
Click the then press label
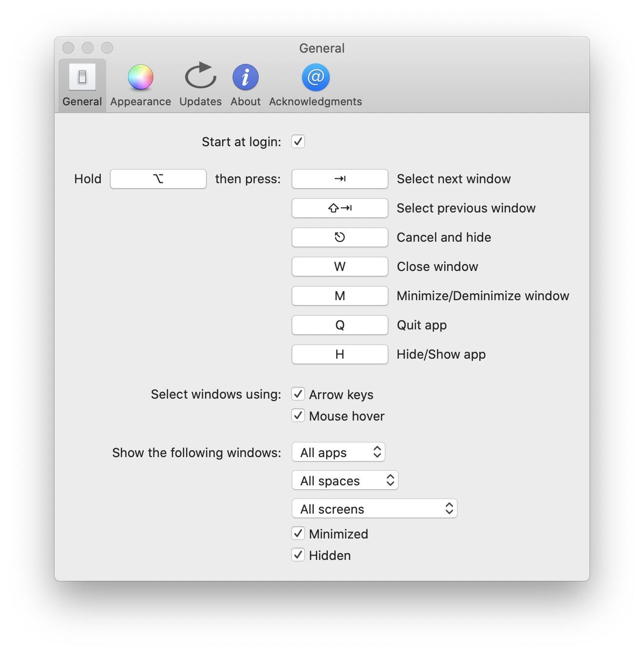coord(248,179)
